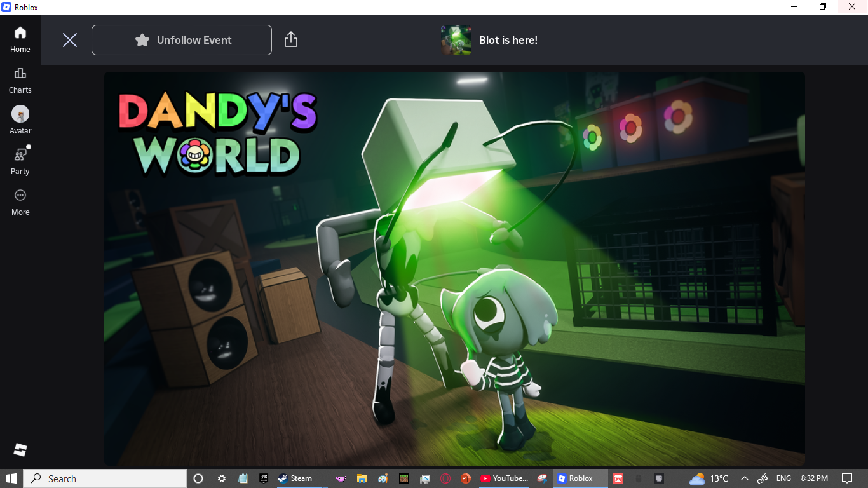Switch to Steam in taskbar

[302, 478]
